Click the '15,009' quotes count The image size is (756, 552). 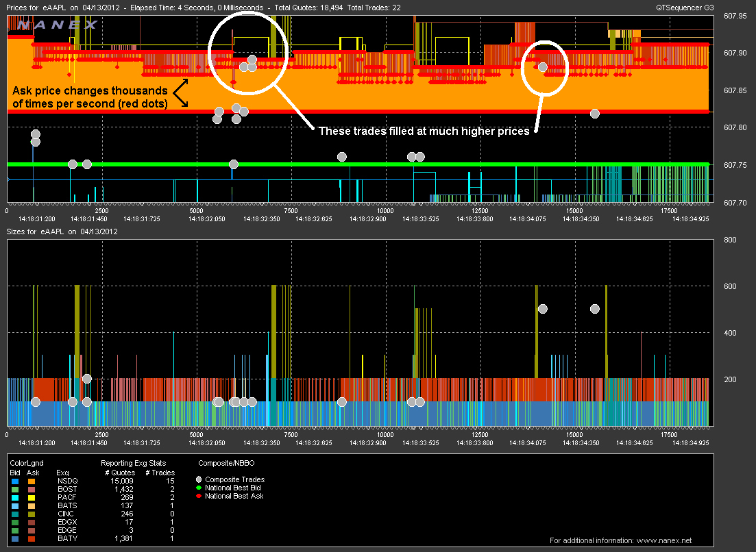121,481
